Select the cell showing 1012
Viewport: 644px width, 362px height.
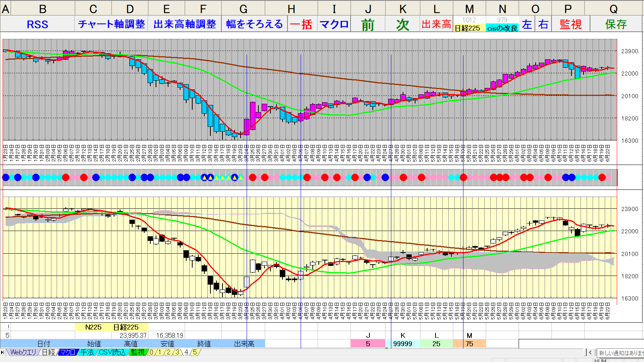469,20
